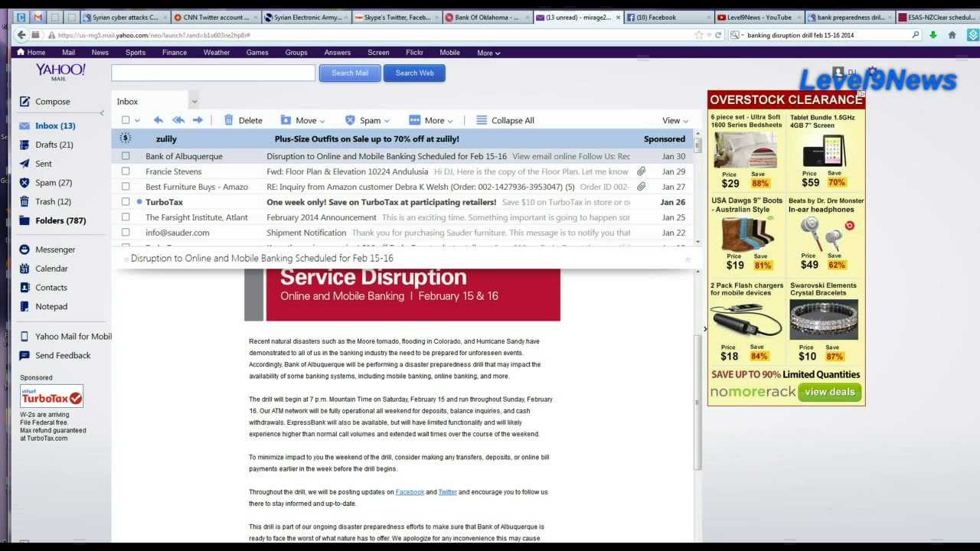Click the Yahoo Home house icon
This screenshot has height=551, width=980.
[x=19, y=53]
